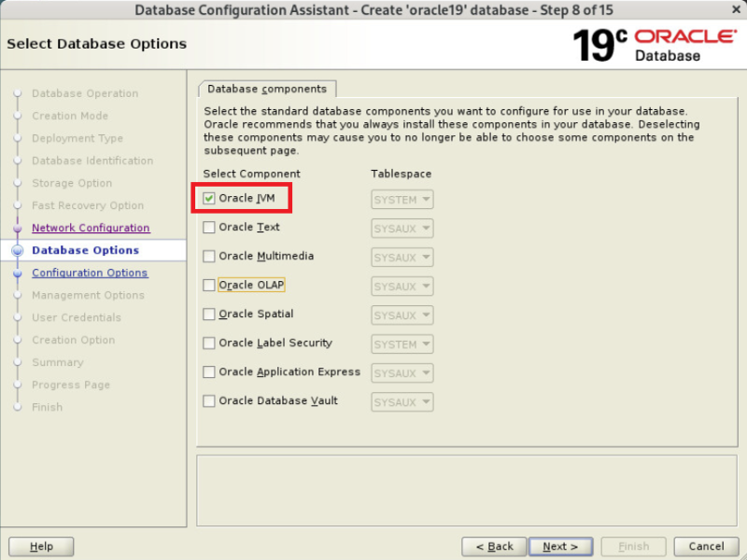The image size is (747, 560).
Task: Close the Database Configuration Assistant window
Action: tap(736, 9)
